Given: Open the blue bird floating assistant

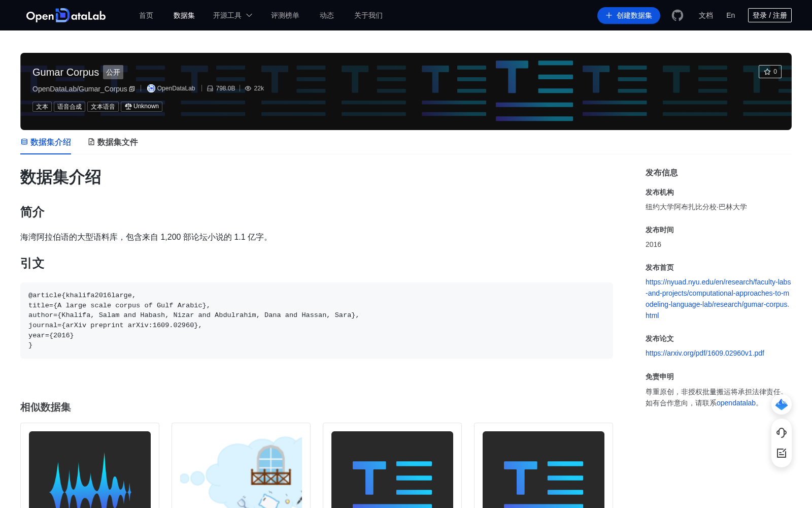Looking at the screenshot, I should (782, 404).
